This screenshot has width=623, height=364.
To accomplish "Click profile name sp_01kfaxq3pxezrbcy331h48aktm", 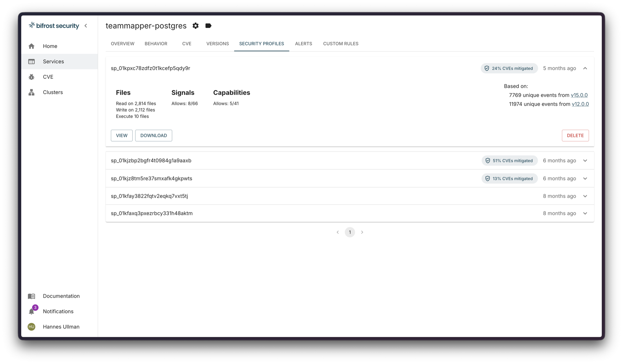I will 152,213.
